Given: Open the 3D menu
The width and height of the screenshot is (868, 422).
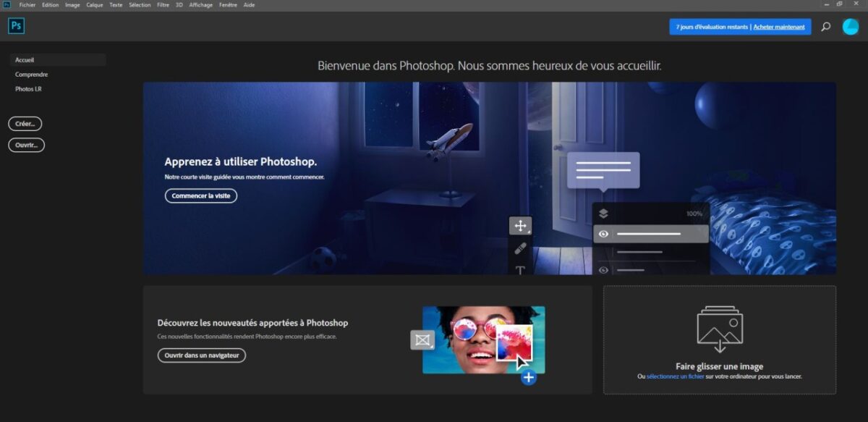Looking at the screenshot, I should [x=179, y=4].
